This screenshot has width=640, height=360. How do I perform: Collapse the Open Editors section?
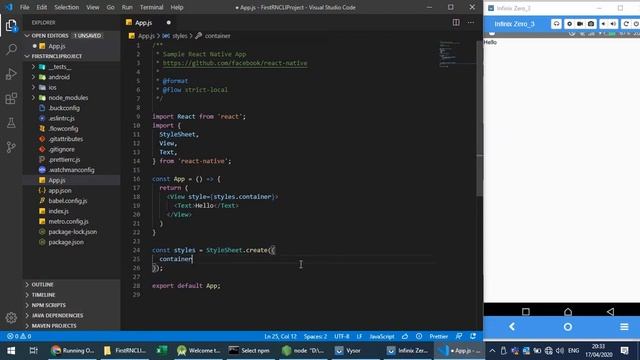tap(71, 36)
